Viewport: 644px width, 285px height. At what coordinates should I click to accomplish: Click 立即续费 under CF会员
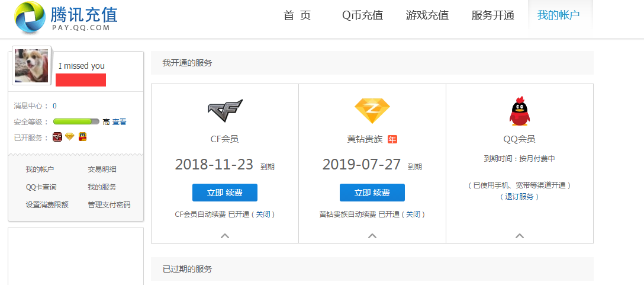click(x=225, y=193)
